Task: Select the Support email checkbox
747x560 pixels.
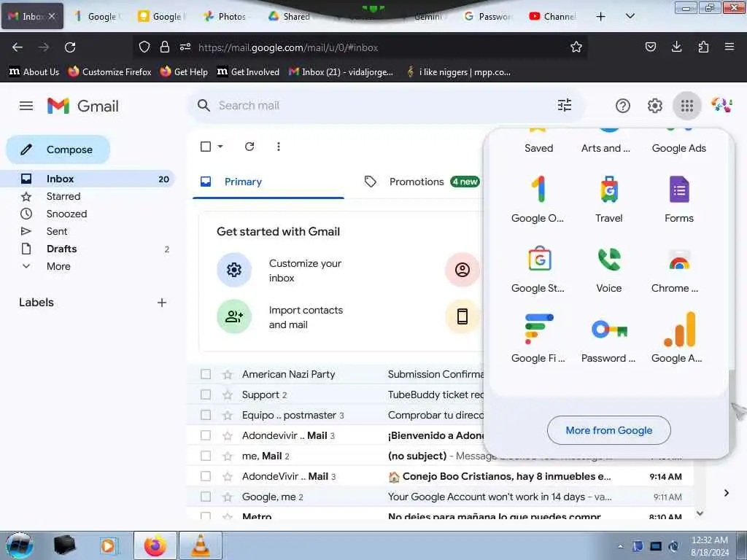Action: click(205, 394)
